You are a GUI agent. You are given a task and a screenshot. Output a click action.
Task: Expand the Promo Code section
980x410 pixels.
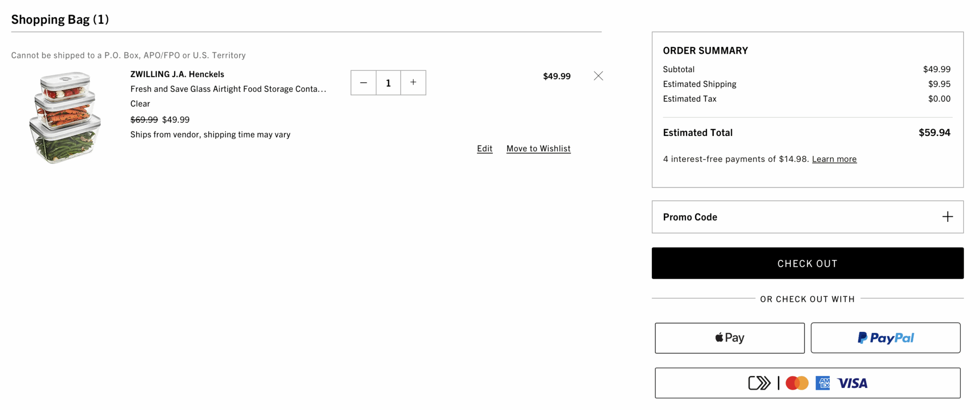tap(947, 216)
